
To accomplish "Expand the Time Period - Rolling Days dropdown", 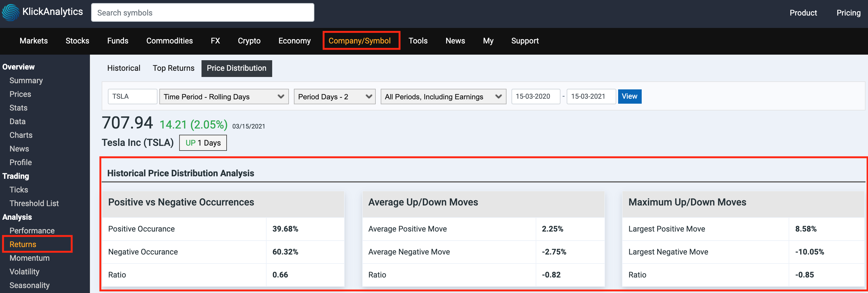I will (224, 97).
